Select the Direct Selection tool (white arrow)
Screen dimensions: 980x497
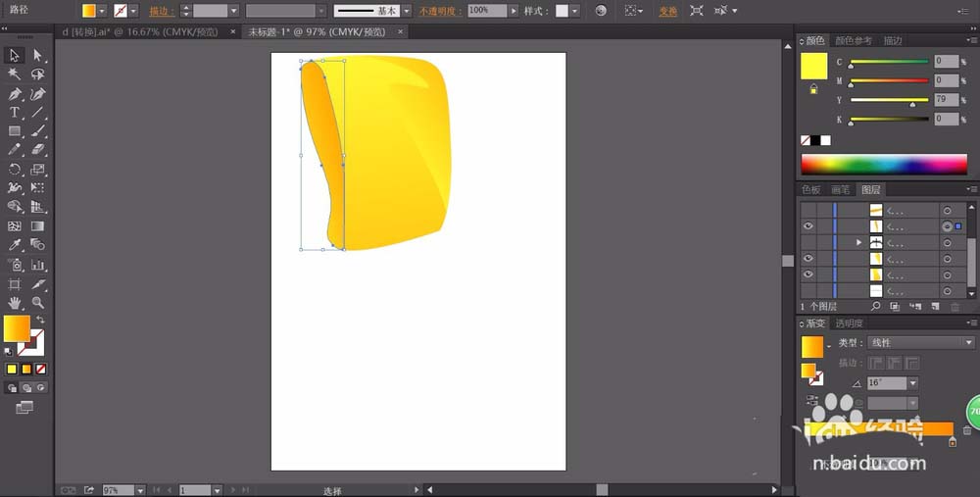click(37, 55)
